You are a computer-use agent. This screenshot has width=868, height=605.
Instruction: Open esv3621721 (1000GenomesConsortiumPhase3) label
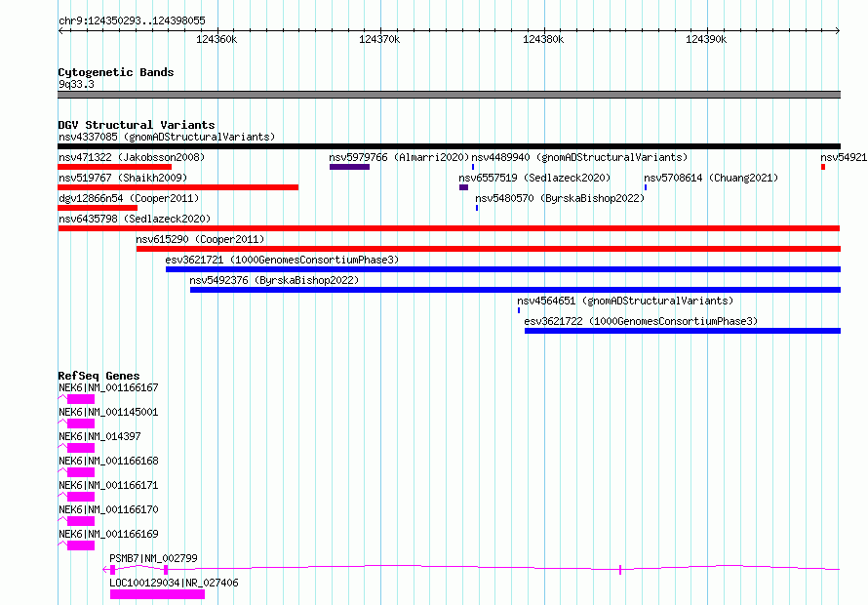282,260
